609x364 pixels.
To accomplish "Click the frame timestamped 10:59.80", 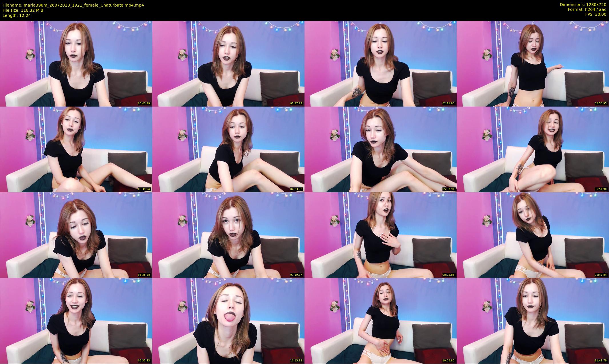I will point(380,321).
